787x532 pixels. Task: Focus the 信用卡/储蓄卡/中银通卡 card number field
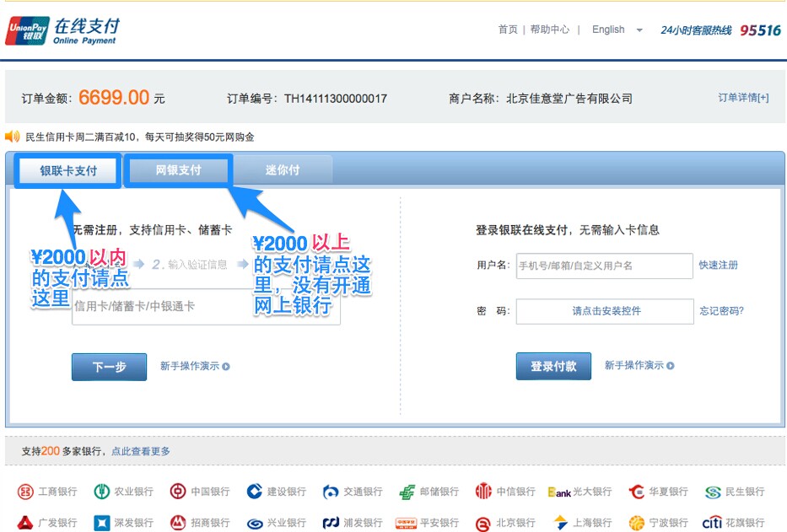pos(206,307)
